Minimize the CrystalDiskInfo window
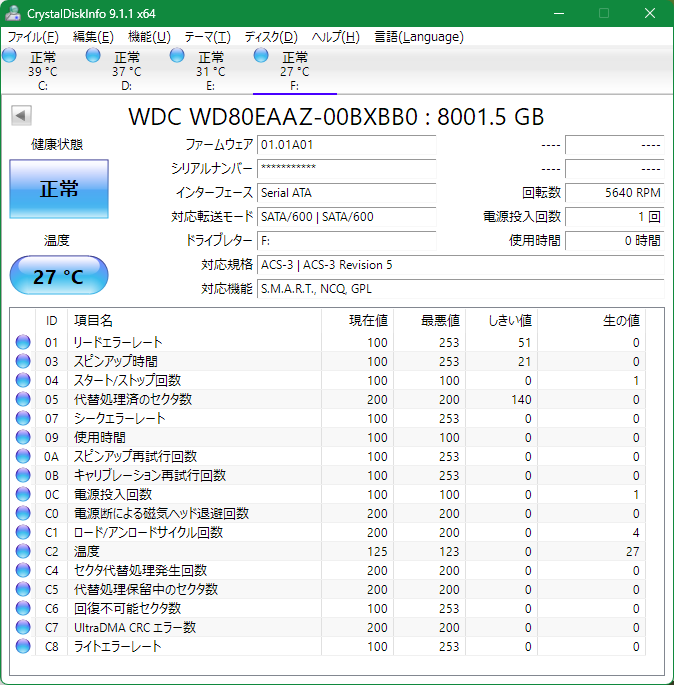This screenshot has height=685, width=674. click(x=559, y=14)
